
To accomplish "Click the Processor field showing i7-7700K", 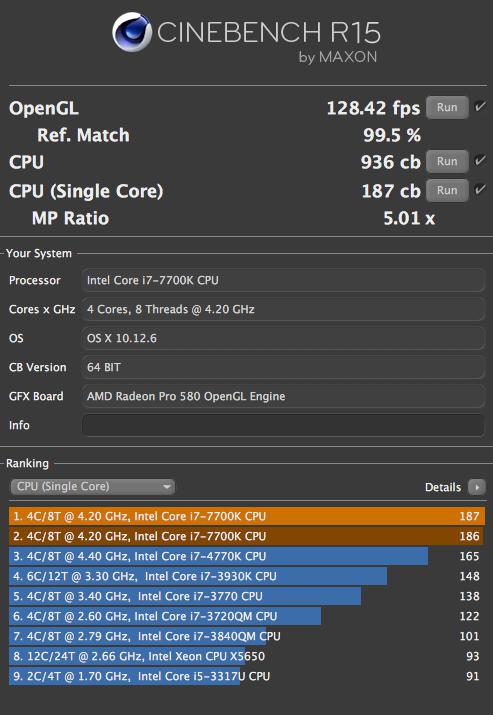I will (283, 280).
